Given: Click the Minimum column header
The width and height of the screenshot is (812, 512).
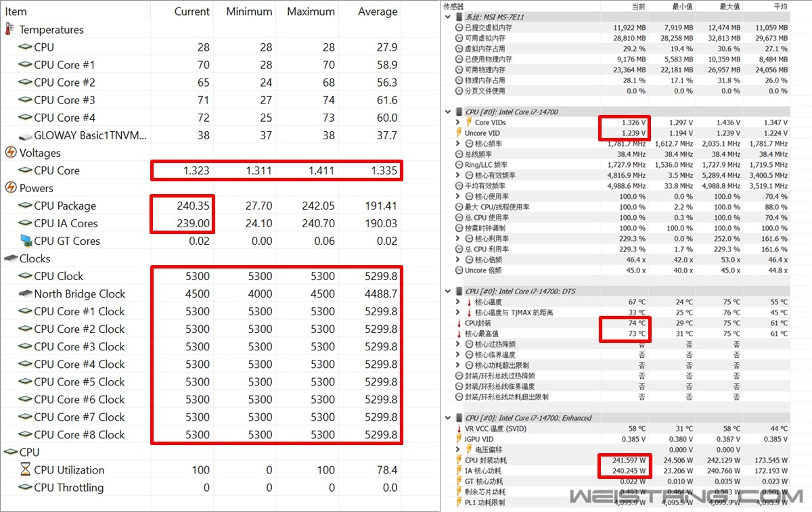Looking at the screenshot, I should coord(249,11).
